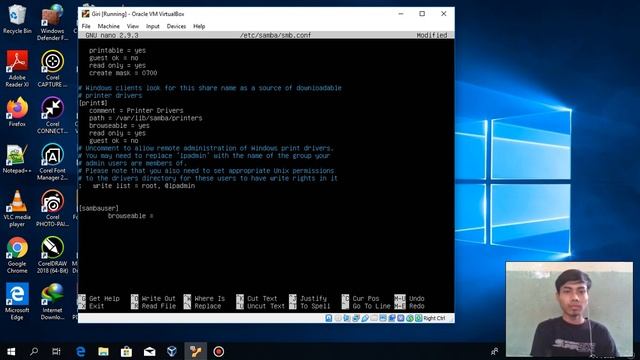Click the 'path = /var/lib/samba/printers' line

146,118
